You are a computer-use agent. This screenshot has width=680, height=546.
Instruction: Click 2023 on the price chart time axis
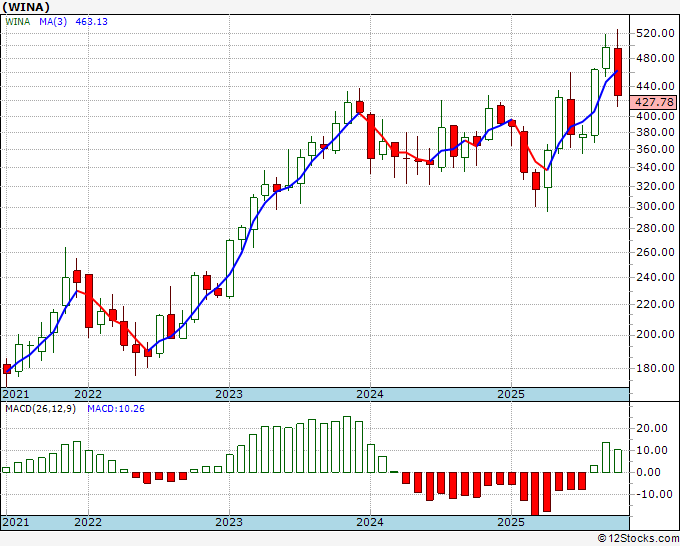coord(229,394)
